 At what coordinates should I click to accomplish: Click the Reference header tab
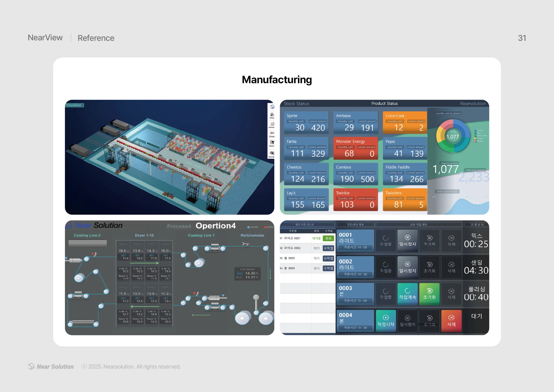coord(96,38)
